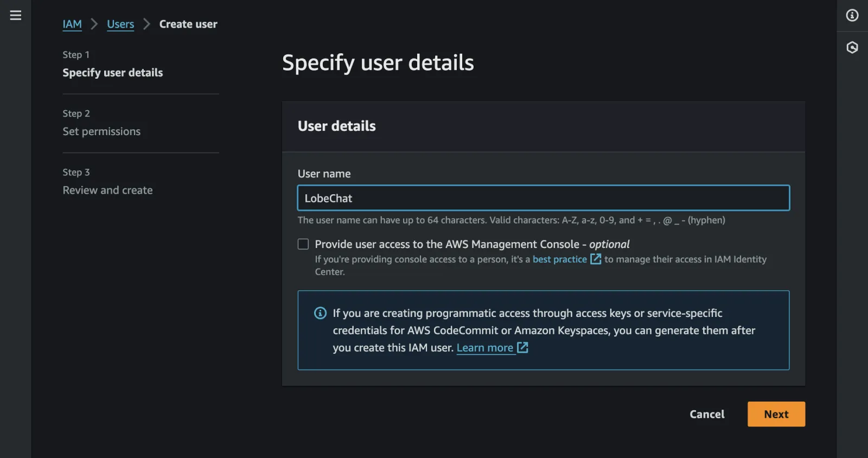Image resolution: width=868 pixels, height=458 pixels.
Task: Open the best practice link
Action: tap(559, 259)
